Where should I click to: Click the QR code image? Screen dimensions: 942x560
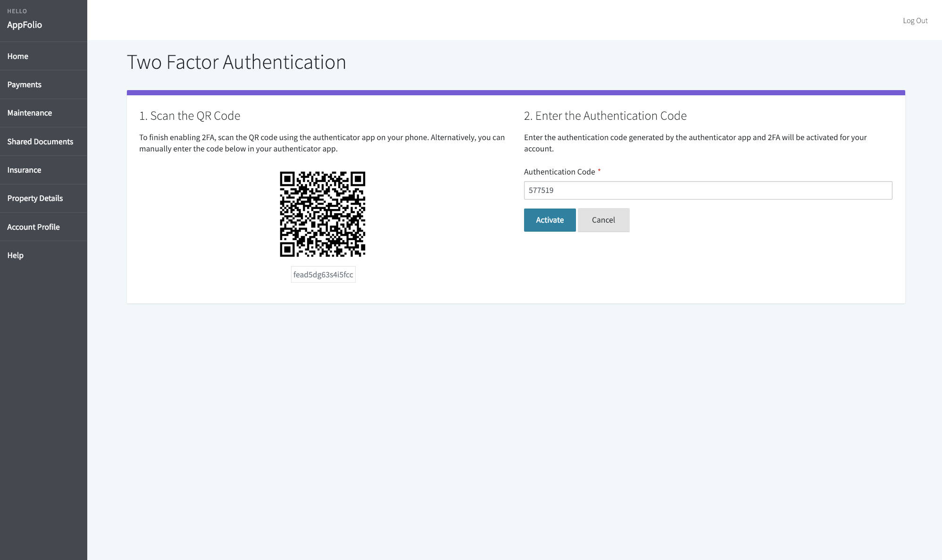click(323, 214)
